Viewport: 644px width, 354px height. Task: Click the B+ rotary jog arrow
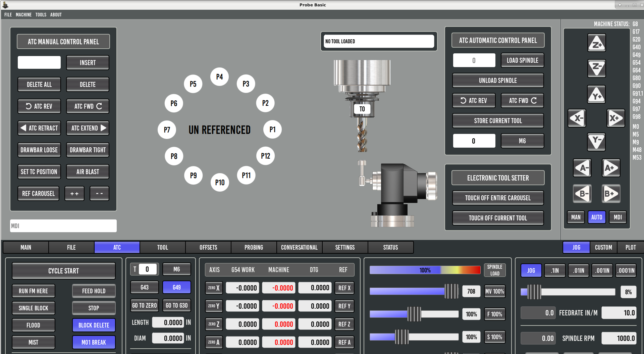coord(611,194)
